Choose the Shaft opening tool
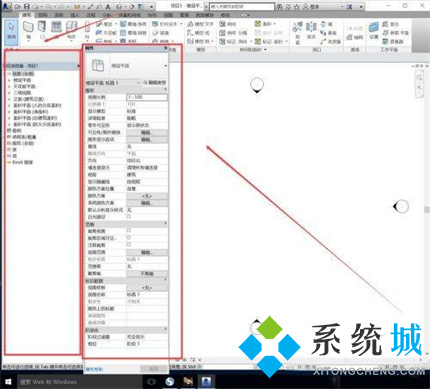430x389 pixels. pos(311,30)
